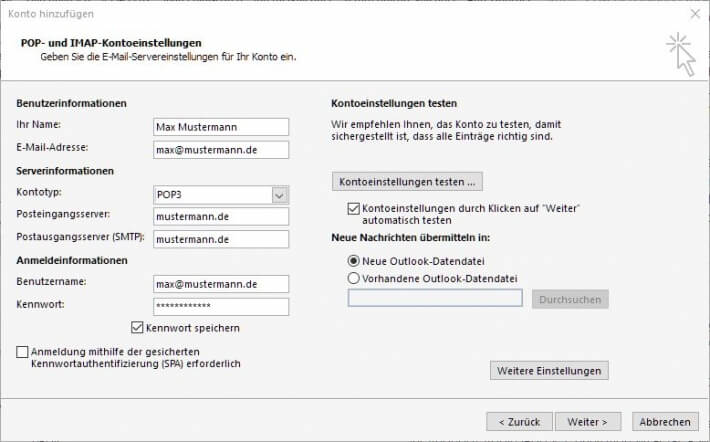This screenshot has height=442, width=710.
Task: Click the Durchsuchen button
Action: coord(570,299)
